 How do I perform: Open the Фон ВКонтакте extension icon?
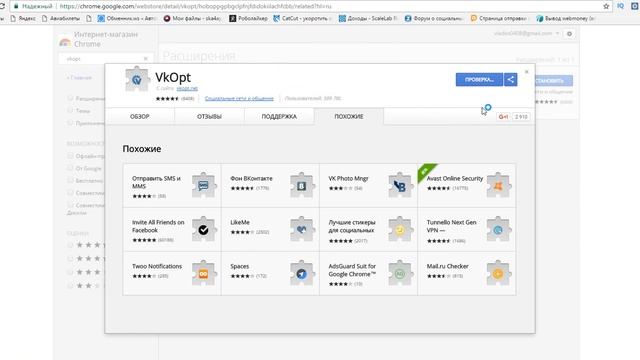coord(302,186)
